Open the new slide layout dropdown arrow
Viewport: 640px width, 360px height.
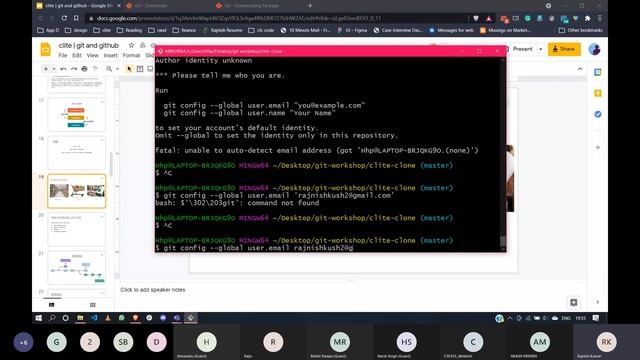54,69
